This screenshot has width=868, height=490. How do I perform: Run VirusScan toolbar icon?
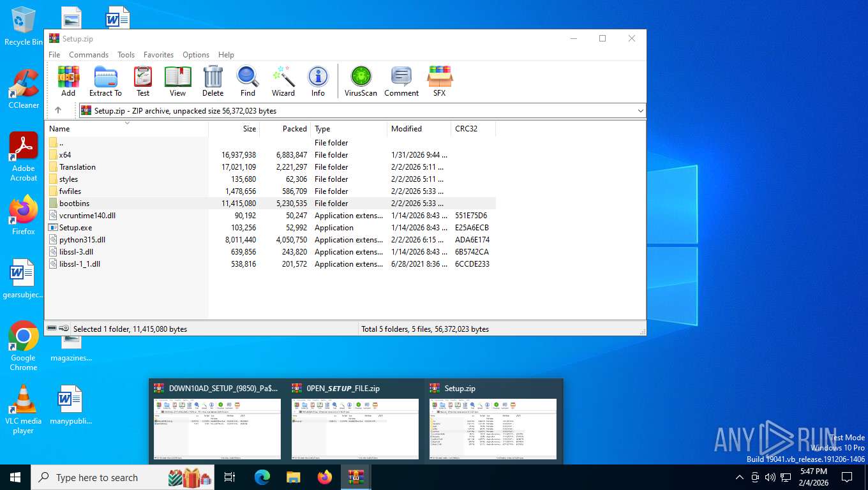tap(361, 81)
